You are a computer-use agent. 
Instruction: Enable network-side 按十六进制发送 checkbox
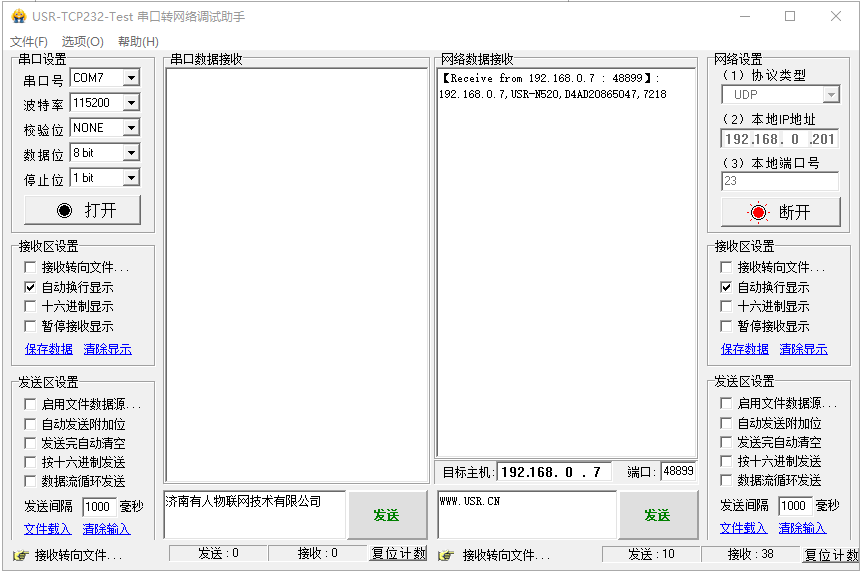[x=726, y=461]
